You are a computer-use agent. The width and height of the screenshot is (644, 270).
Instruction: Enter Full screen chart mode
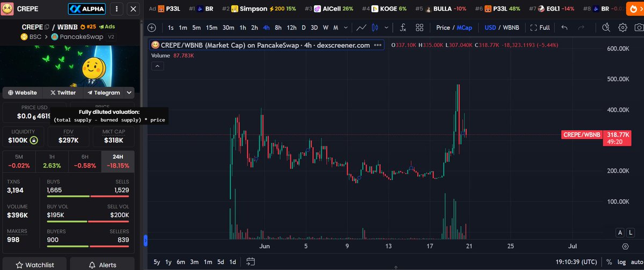[x=540, y=27]
